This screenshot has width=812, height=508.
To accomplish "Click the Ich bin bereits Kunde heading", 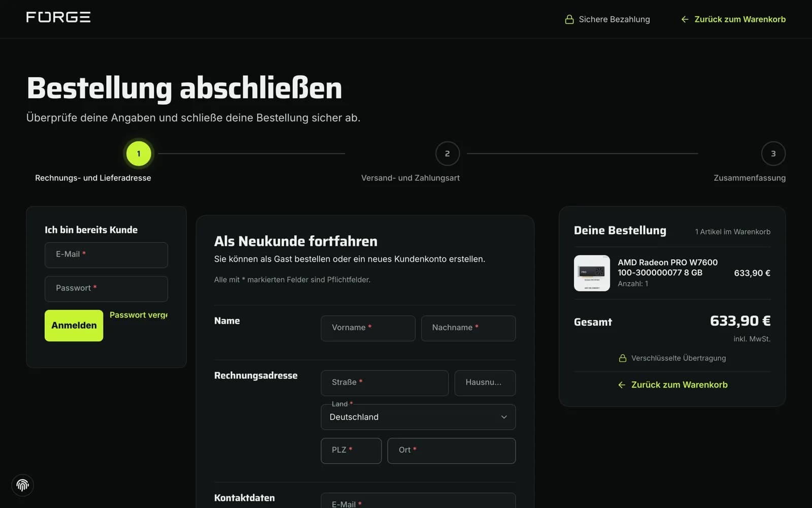I will point(91,230).
